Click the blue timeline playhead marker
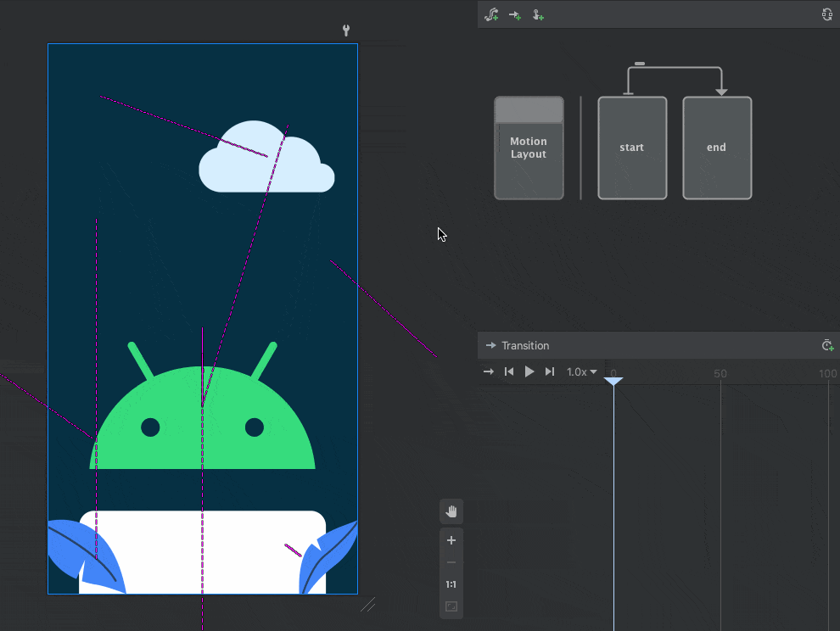Viewport: 840px width, 631px height. pyautogui.click(x=613, y=381)
